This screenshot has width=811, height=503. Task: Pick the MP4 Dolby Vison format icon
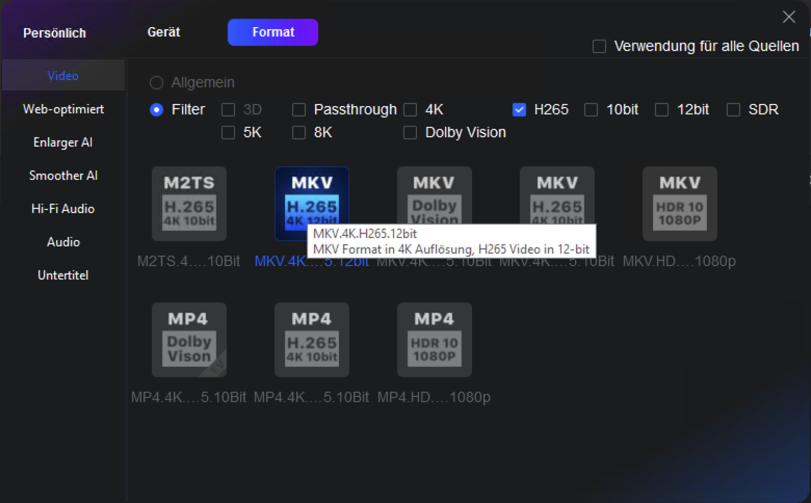[189, 340]
